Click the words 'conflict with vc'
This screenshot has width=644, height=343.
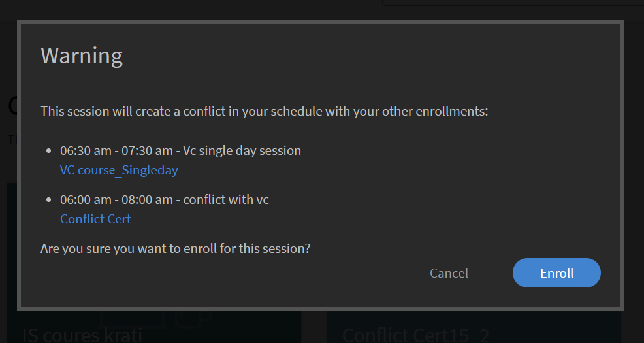pyautogui.click(x=226, y=199)
